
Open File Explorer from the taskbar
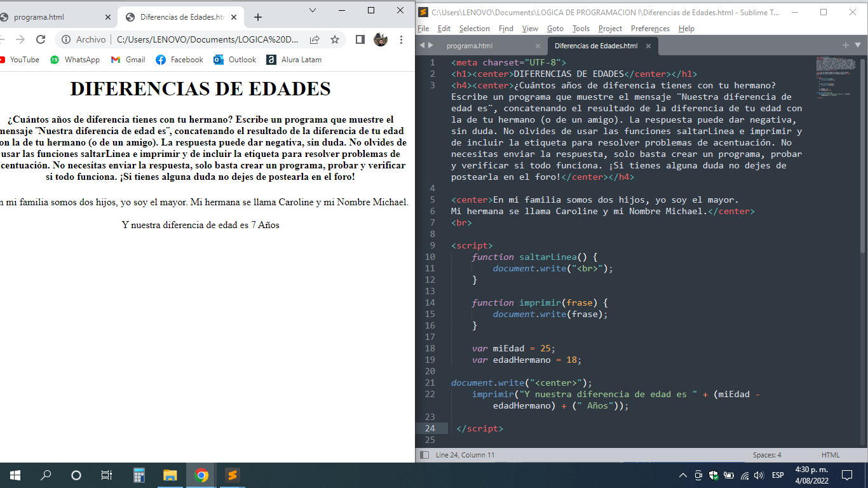pos(170,475)
